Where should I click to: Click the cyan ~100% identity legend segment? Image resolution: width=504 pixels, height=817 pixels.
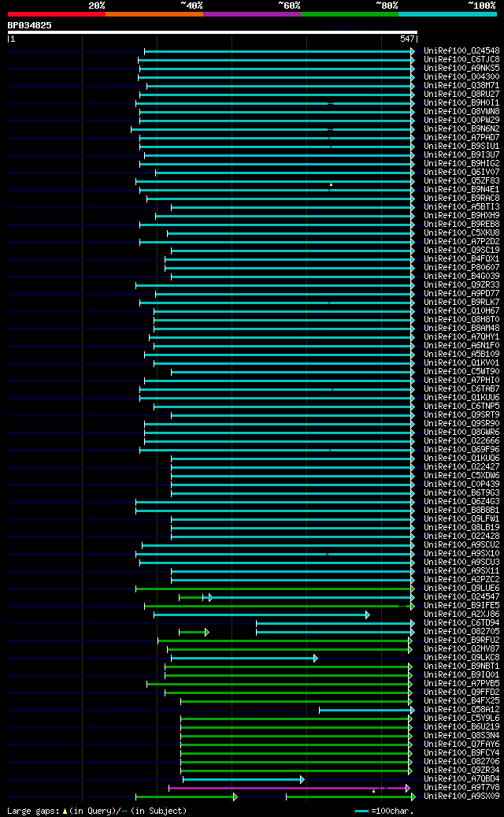click(x=447, y=14)
